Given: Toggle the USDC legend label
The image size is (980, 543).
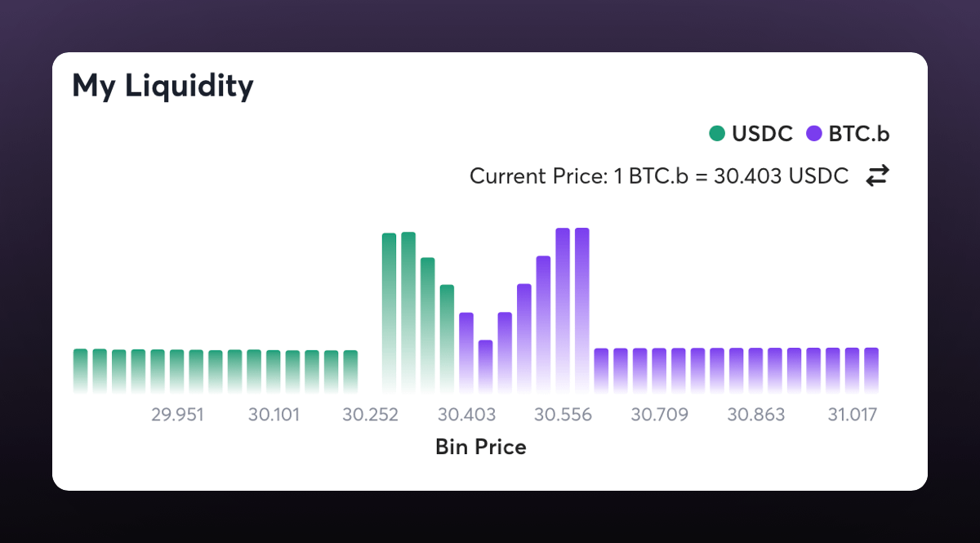Looking at the screenshot, I should click(x=762, y=134).
